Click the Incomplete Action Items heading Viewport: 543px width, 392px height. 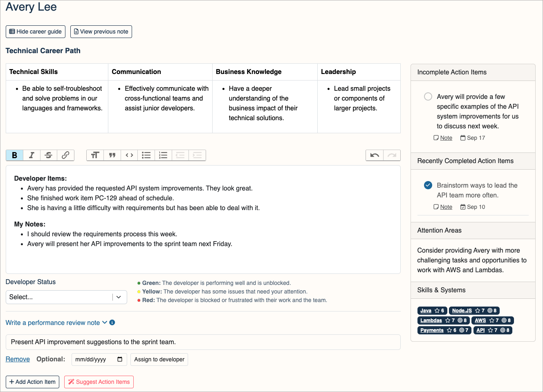click(x=452, y=72)
